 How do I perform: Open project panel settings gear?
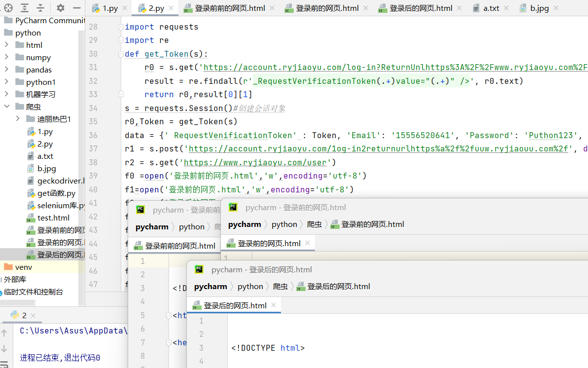(x=60, y=8)
